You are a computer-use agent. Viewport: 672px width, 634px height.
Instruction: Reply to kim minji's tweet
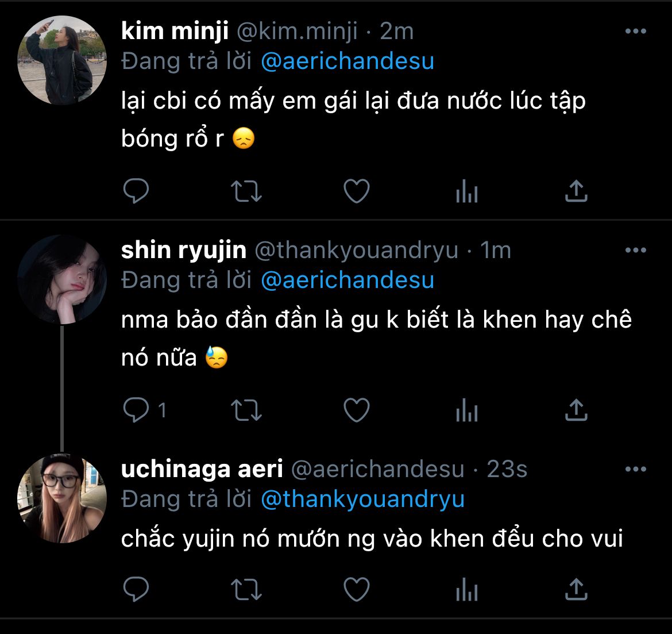coord(136,191)
